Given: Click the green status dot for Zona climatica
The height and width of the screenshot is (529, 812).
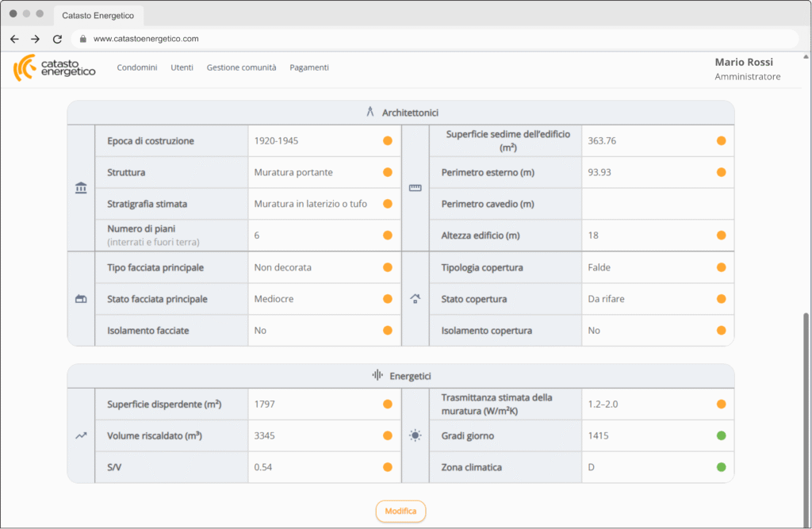Looking at the screenshot, I should pos(721,467).
